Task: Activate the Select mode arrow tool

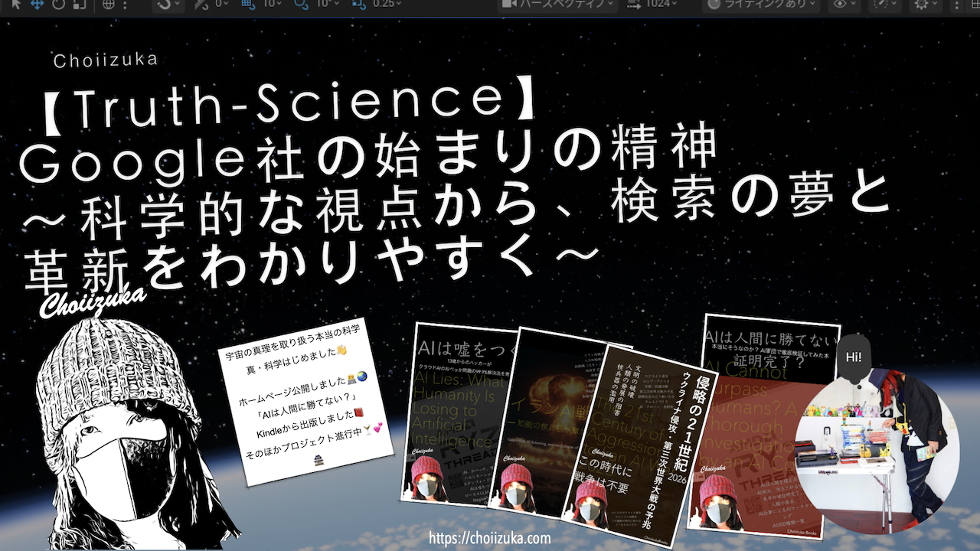Action: point(17,4)
